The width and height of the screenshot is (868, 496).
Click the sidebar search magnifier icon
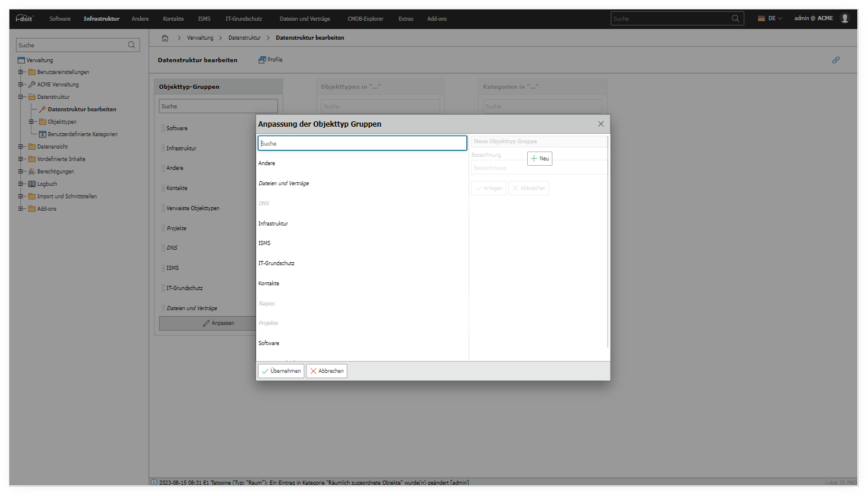(x=132, y=45)
